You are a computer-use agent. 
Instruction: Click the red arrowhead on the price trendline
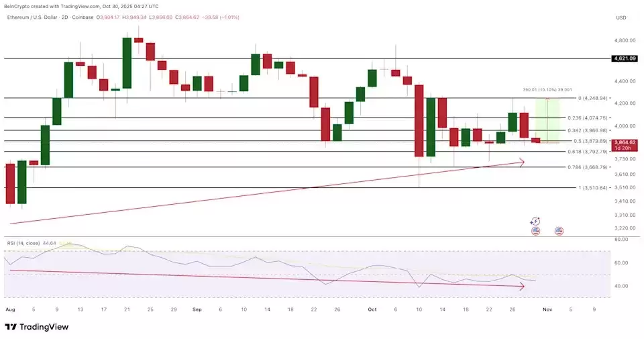pyautogui.click(x=521, y=162)
